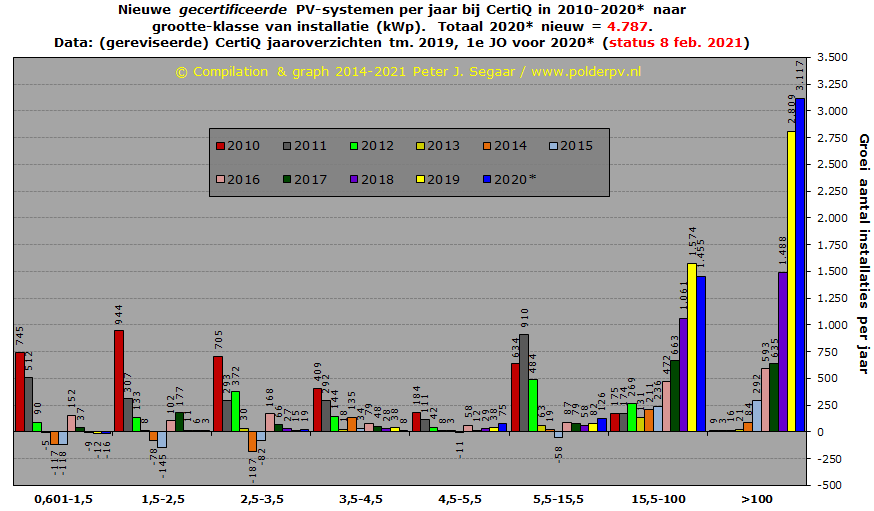Click the green 2012 legend swatch

pos(354,146)
